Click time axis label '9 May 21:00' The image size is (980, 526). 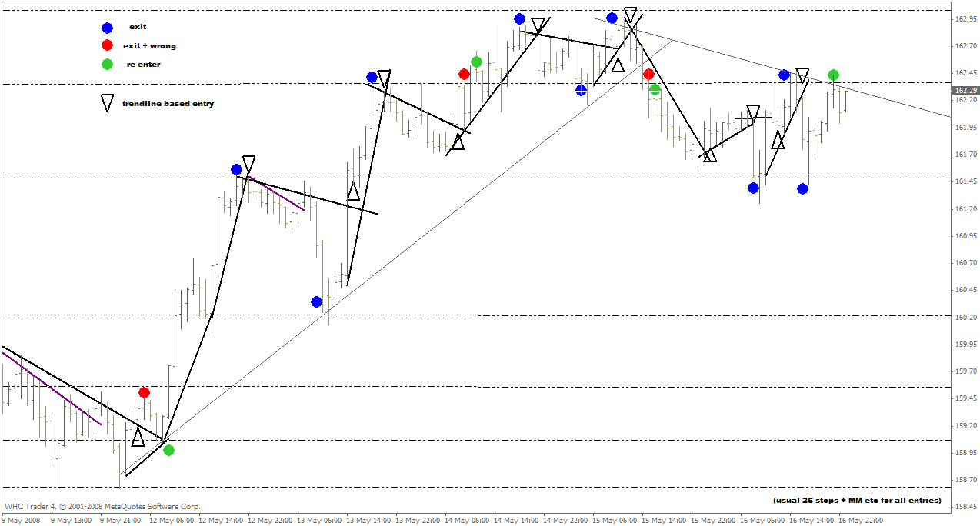click(x=120, y=520)
